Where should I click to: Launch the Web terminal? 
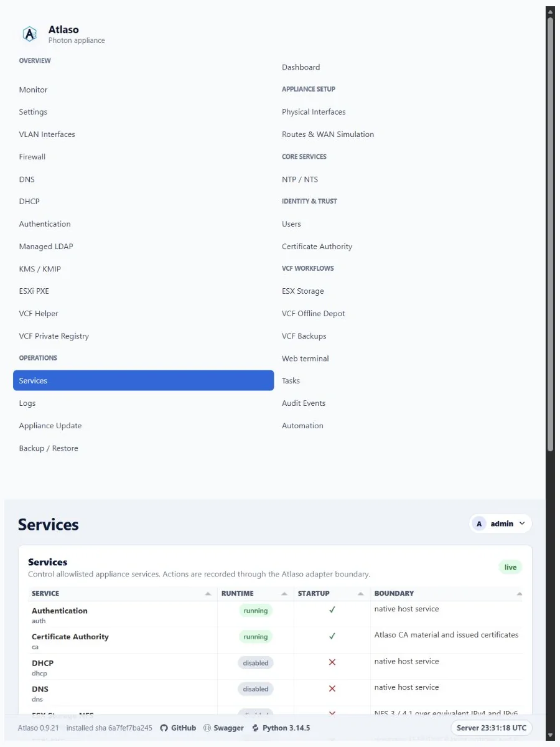click(306, 359)
